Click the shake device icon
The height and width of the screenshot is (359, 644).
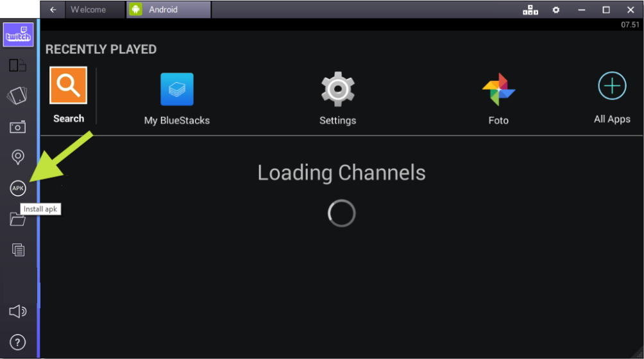click(17, 96)
